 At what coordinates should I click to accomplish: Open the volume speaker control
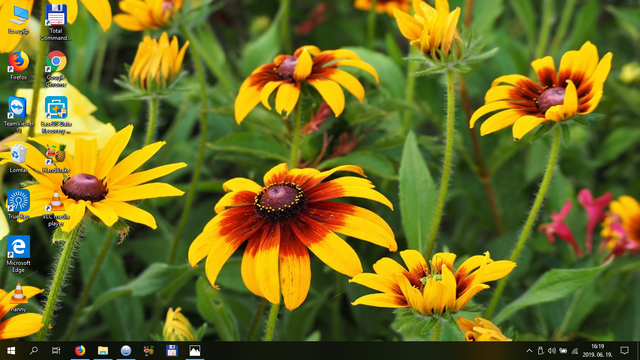[x=552, y=351]
